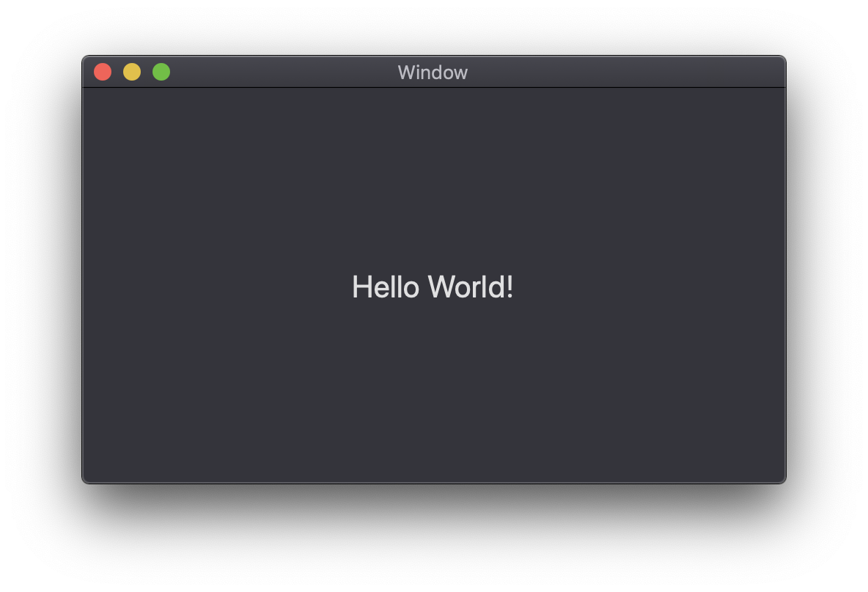Click the exclamation mark after World
The height and width of the screenshot is (592, 868).
[510, 286]
